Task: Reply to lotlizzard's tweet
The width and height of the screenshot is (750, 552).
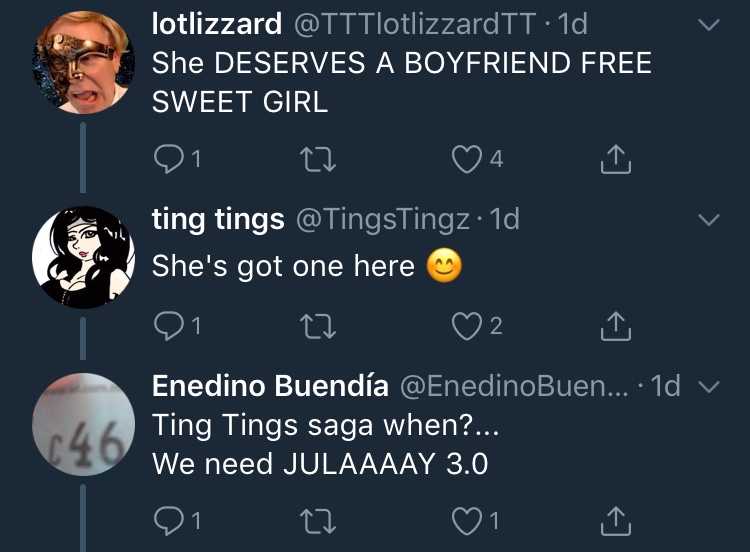Action: tap(169, 159)
